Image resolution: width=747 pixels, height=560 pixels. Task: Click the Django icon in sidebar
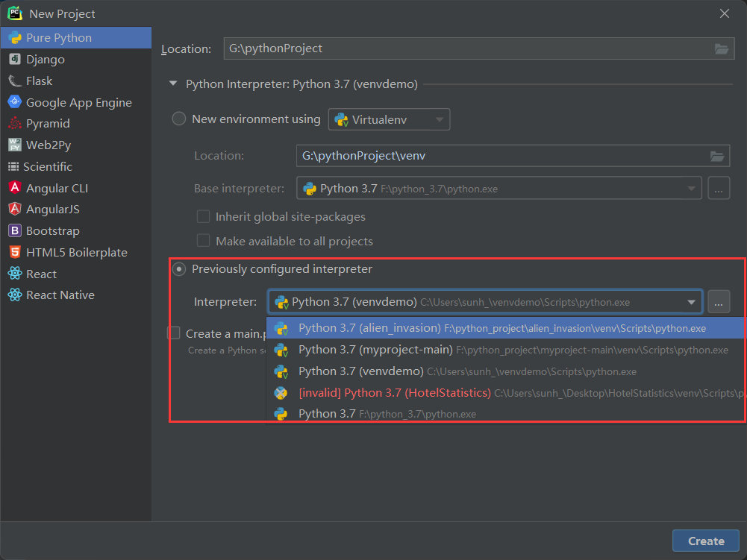15,59
